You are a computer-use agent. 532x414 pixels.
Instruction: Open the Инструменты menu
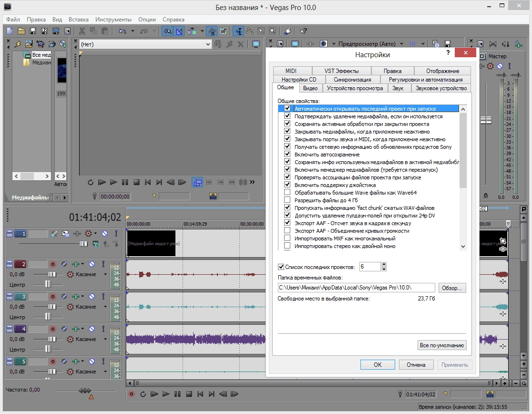(113, 20)
